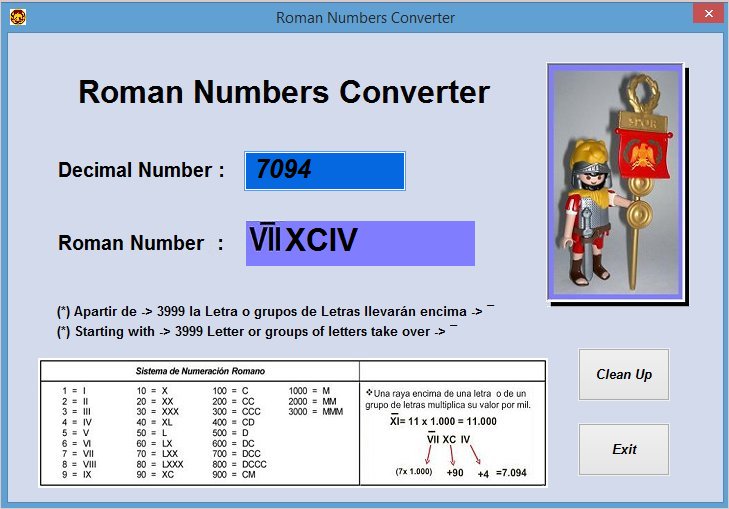
Task: Click the Decimal Number label
Action: 141,170
